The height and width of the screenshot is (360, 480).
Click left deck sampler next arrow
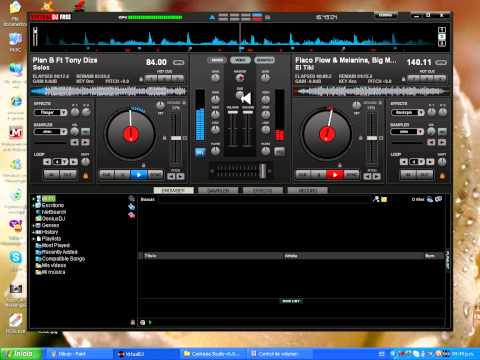pyautogui.click(x=85, y=143)
